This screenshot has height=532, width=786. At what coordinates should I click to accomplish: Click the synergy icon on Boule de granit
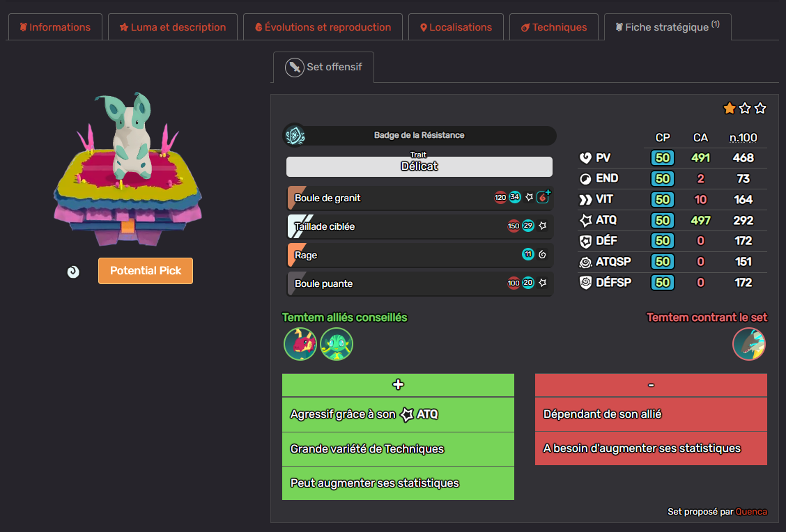click(544, 197)
